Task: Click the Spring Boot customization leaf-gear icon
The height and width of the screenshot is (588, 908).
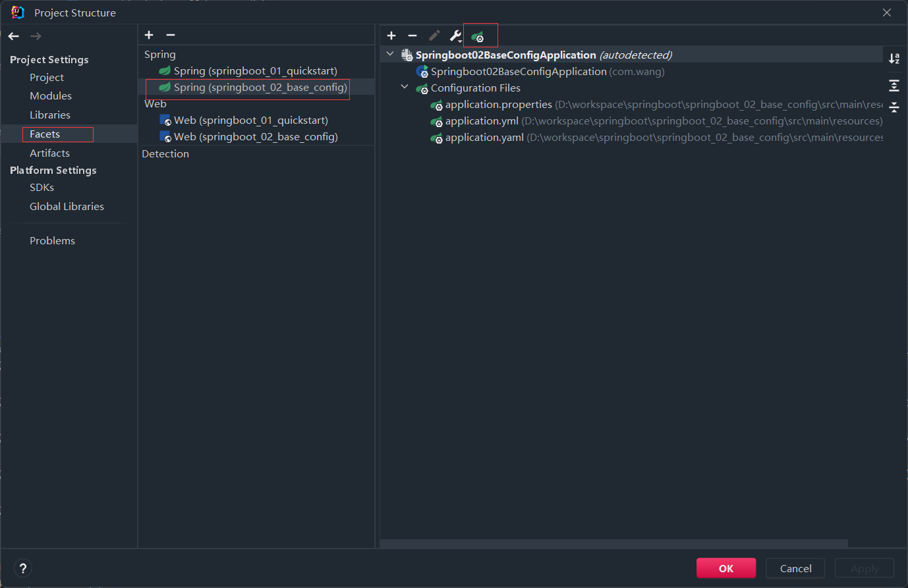Action: click(x=478, y=36)
